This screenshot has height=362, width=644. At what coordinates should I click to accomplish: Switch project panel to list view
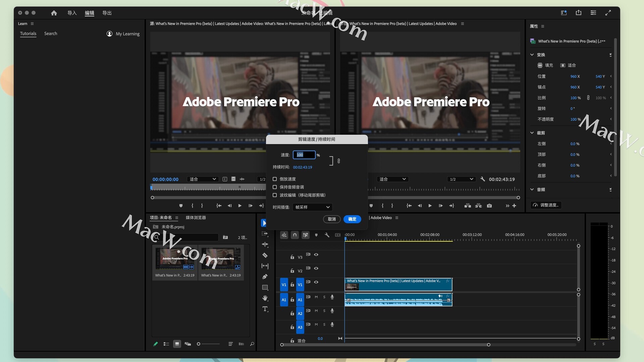(x=166, y=344)
